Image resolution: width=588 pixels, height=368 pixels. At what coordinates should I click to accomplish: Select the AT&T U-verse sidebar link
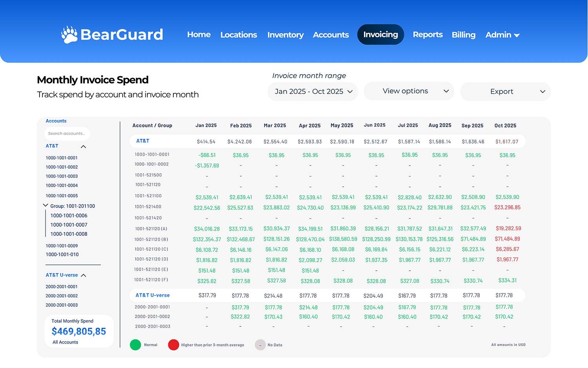(62, 275)
